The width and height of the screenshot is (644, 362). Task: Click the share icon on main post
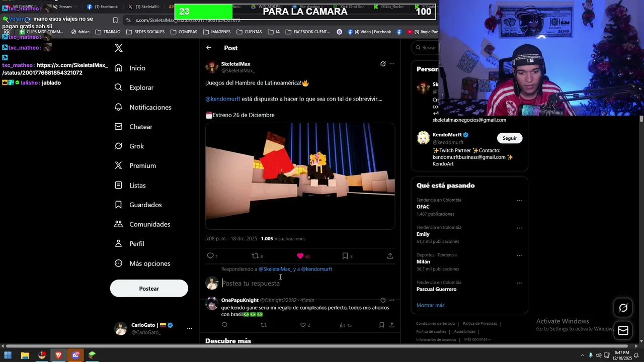click(x=390, y=256)
